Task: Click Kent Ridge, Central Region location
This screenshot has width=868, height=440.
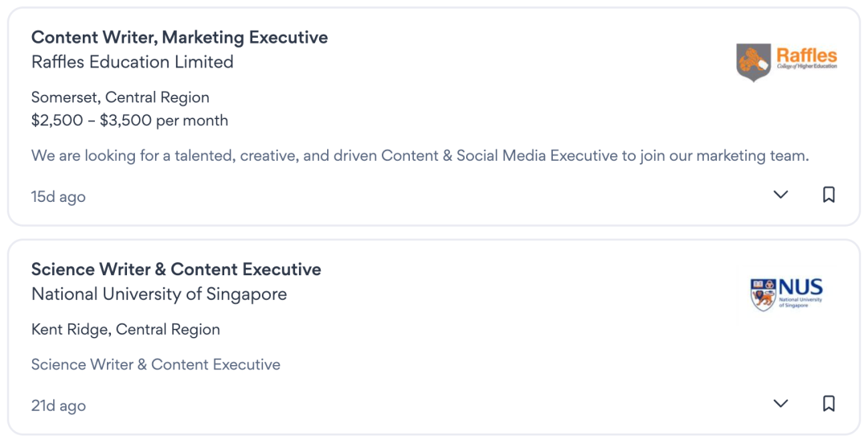Action: 125,330
